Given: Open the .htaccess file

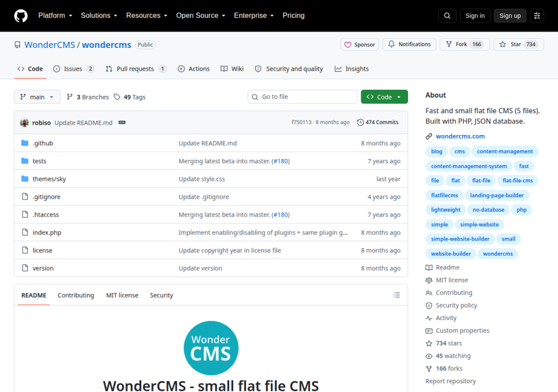Looking at the screenshot, I should coord(46,215).
